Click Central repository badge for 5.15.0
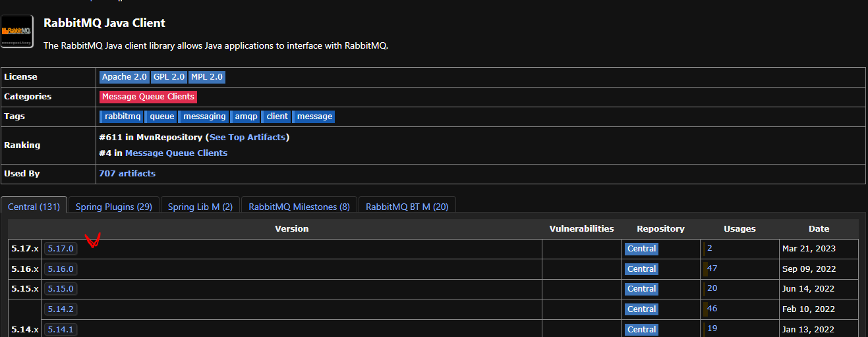 pyautogui.click(x=641, y=289)
